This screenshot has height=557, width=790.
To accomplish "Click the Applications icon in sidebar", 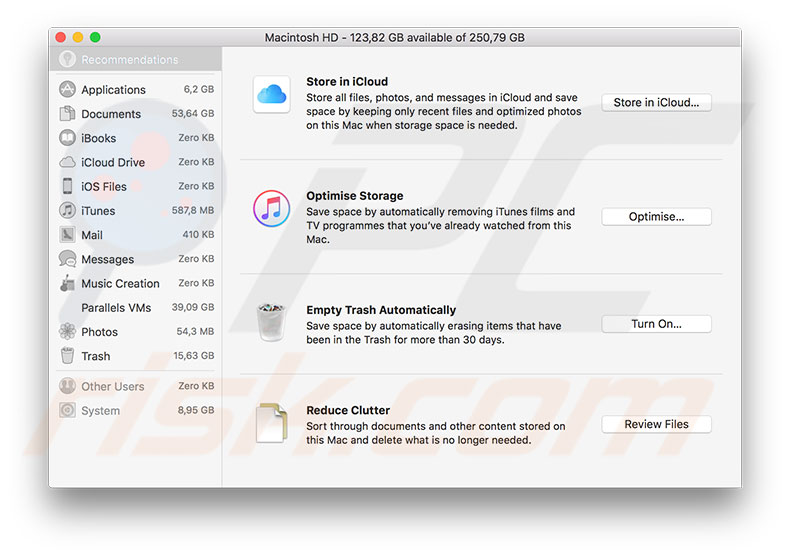I will tap(67, 89).
